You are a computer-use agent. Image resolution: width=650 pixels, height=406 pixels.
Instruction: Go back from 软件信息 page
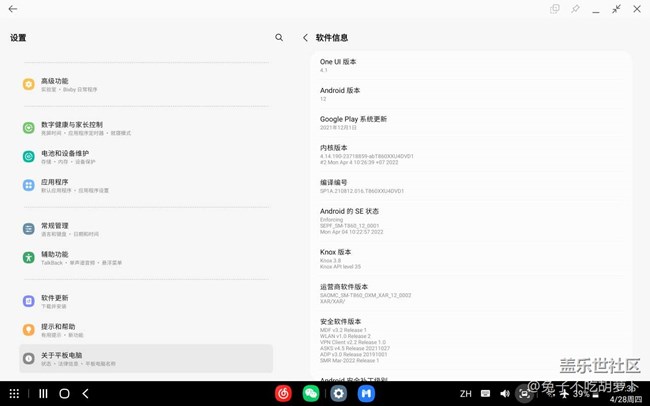(305, 38)
